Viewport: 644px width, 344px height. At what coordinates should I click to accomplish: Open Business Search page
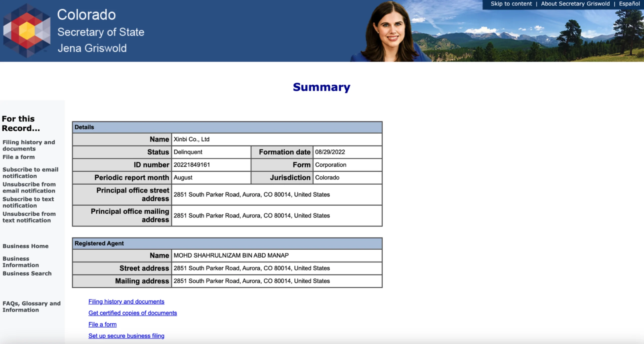coord(27,273)
